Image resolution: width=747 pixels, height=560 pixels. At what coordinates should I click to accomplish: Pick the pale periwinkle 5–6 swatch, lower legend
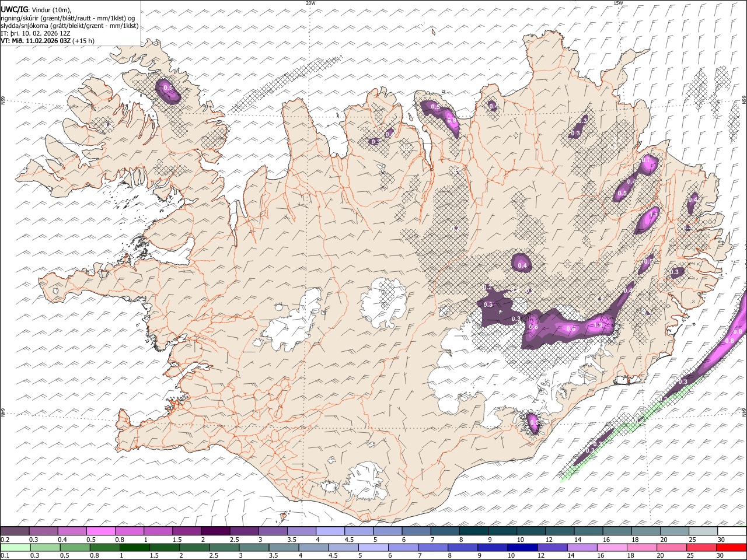(373, 547)
